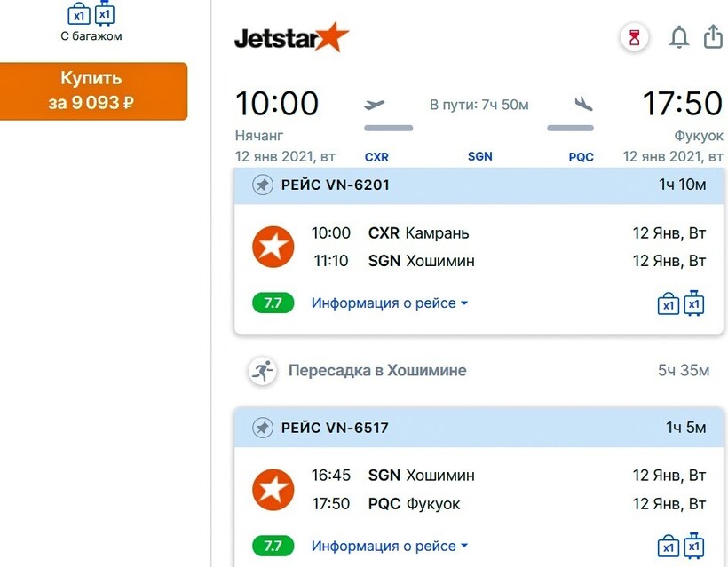Click the 7.7 rating badge of first flight
Image resolution: width=728 pixels, height=567 pixels.
(x=273, y=303)
